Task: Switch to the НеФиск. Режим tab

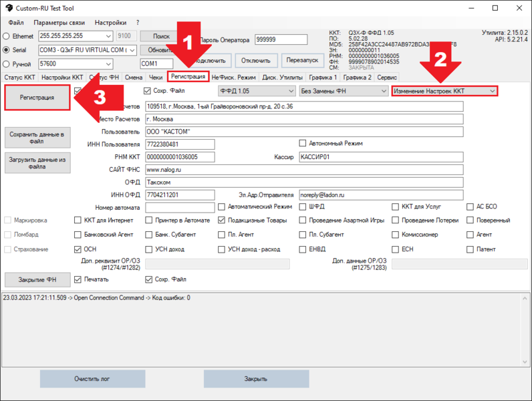Action: (234, 78)
